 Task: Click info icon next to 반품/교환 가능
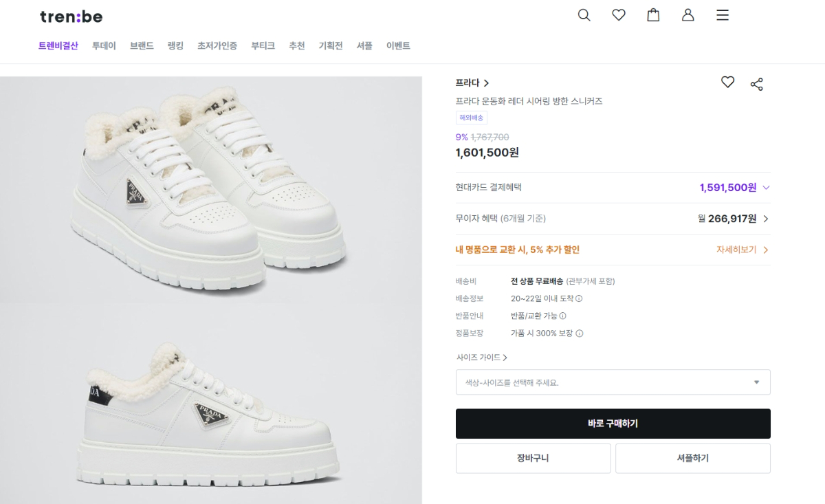tap(562, 316)
